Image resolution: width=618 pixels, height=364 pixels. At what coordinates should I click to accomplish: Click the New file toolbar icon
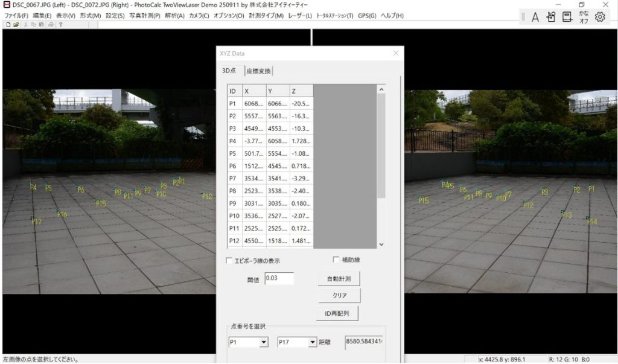(x=8, y=25)
